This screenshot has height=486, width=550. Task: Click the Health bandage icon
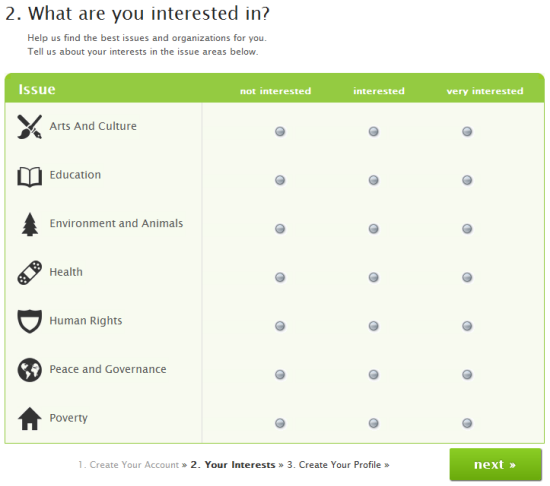coord(29,272)
